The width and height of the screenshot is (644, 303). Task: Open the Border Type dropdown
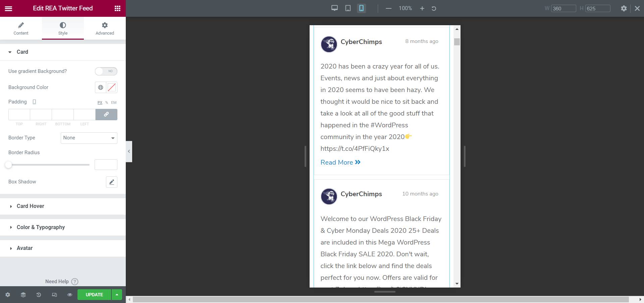click(x=89, y=138)
